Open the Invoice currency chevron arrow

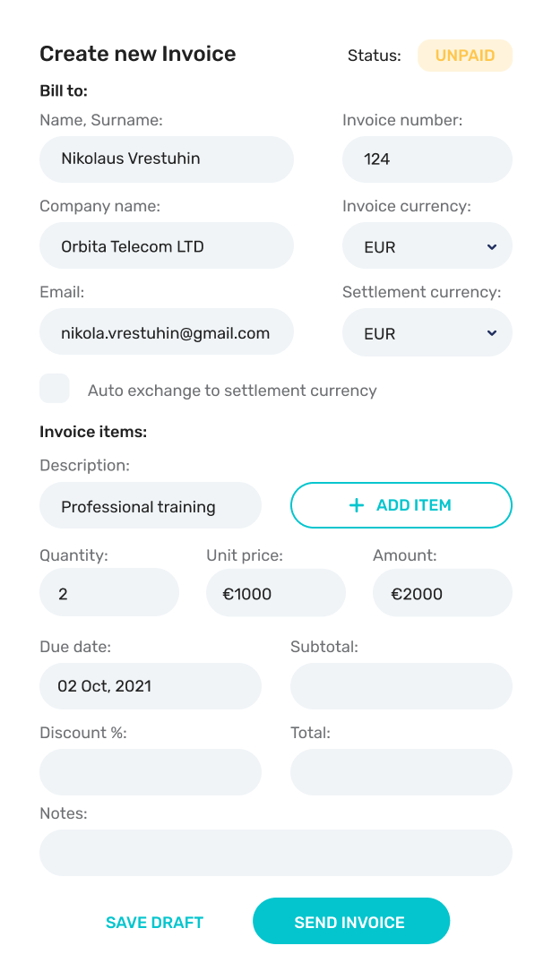coord(491,246)
